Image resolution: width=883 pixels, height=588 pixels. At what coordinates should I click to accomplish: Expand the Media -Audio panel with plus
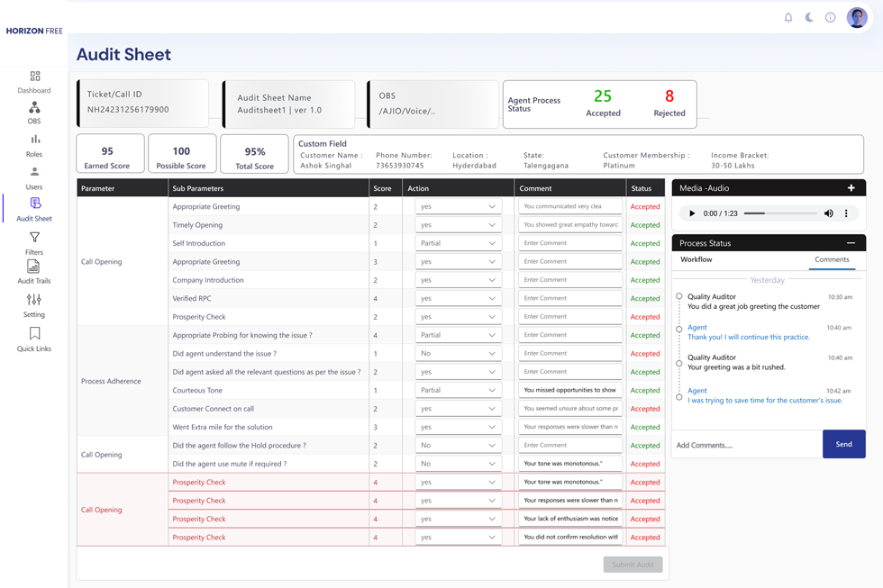pos(851,188)
